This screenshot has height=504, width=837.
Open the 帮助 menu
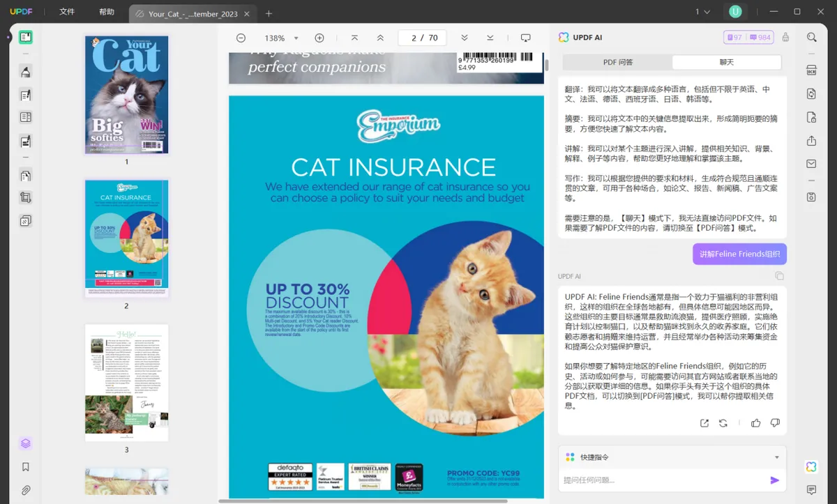107,12
